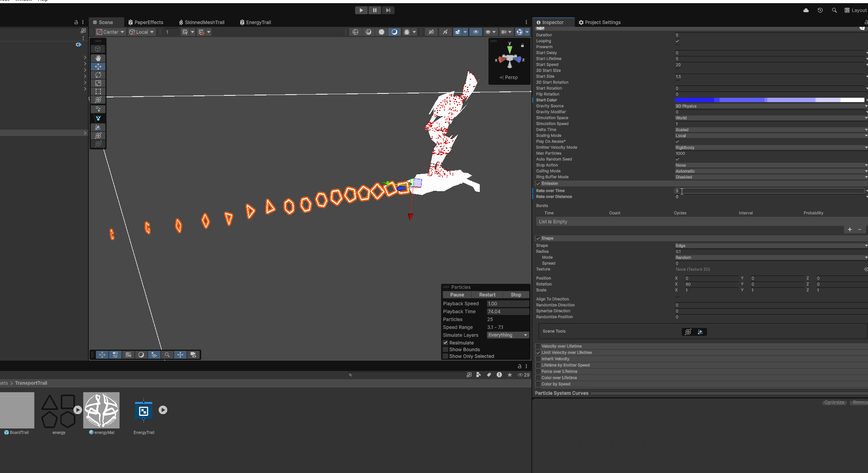868x473 pixels.
Task: Select the Scale tool
Action: pos(98,83)
